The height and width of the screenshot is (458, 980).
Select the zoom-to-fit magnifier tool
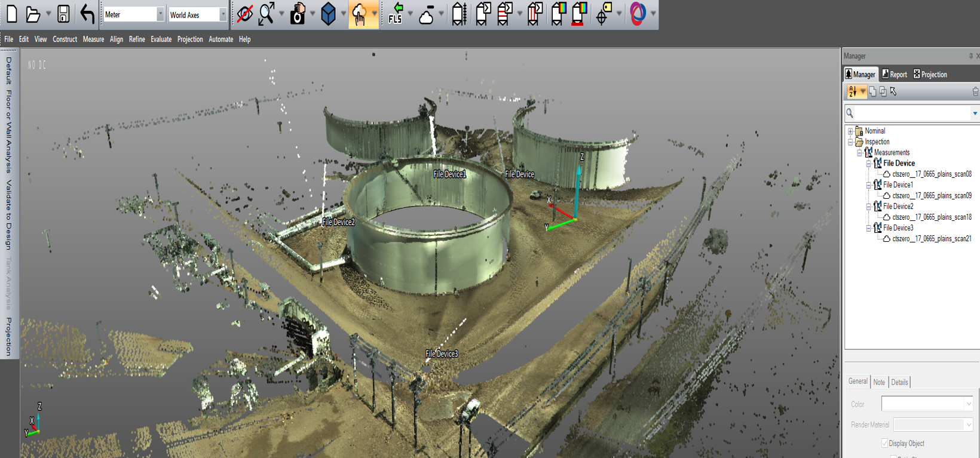tap(267, 14)
